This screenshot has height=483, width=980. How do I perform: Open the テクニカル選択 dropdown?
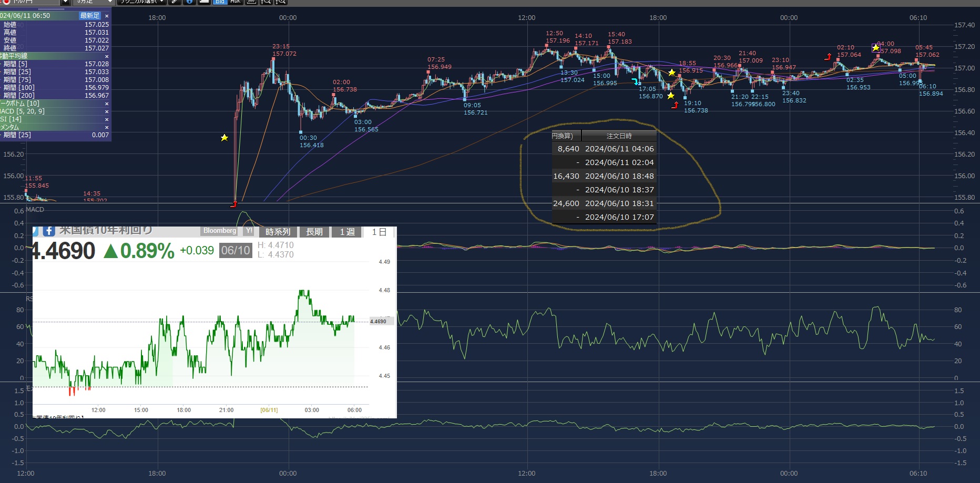click(141, 2)
